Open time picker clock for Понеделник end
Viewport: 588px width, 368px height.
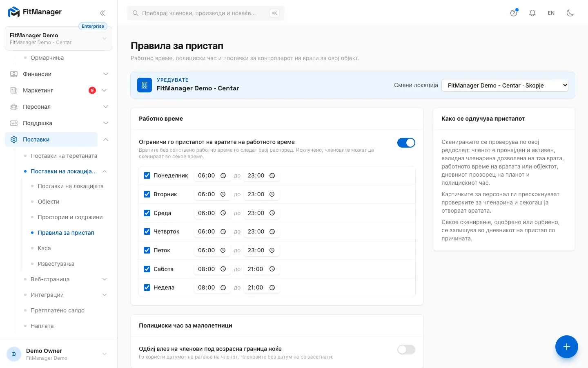point(272,175)
